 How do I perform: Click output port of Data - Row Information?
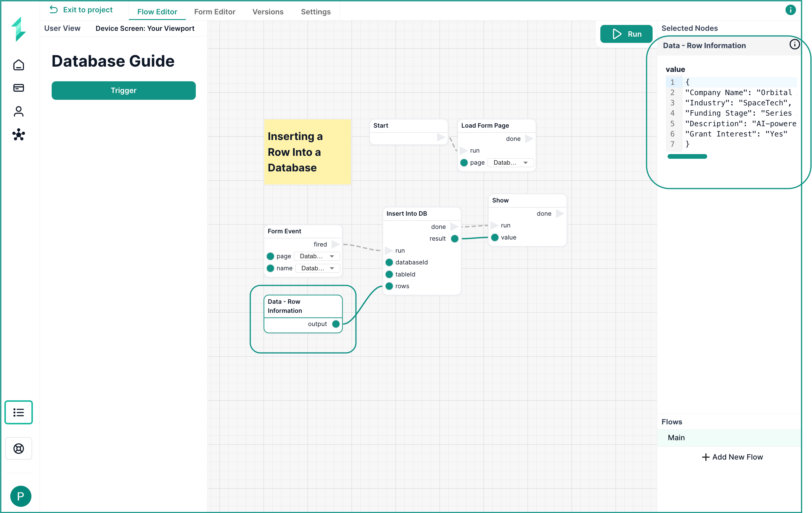336,324
